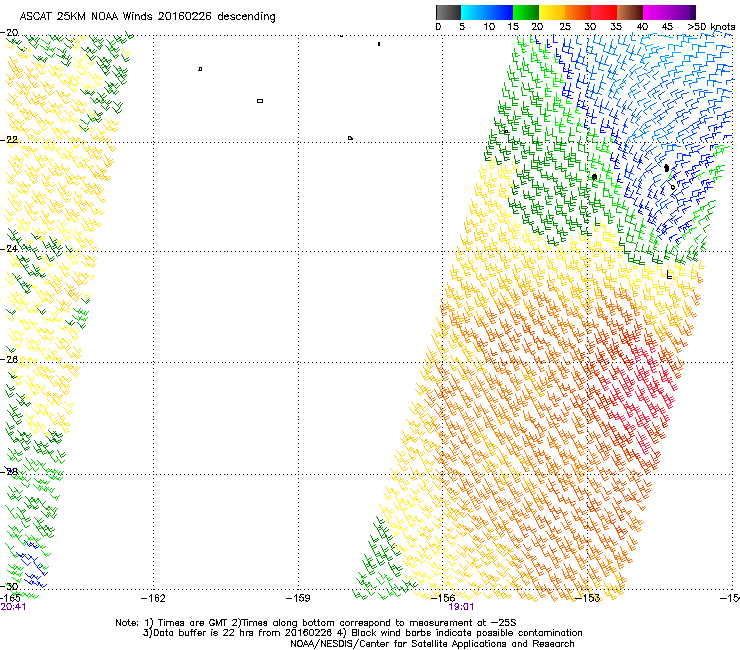Viewport: 740px width, 650px height.
Task: Click the small island outline just below -21 near -161
Action: pos(200,69)
